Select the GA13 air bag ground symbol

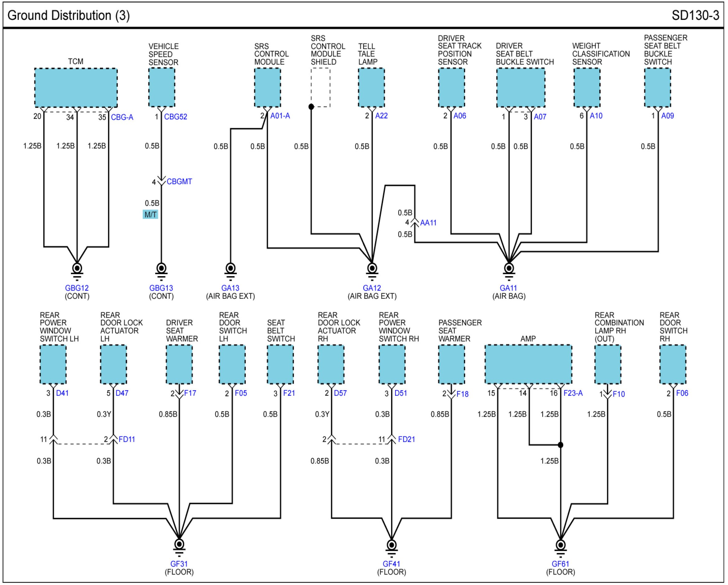coord(230,269)
